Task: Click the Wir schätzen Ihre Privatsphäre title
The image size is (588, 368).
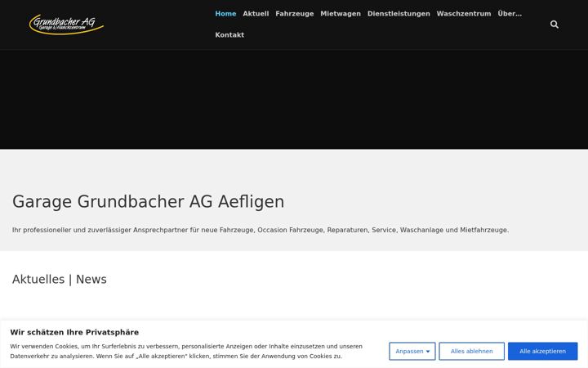Action: coord(74,332)
